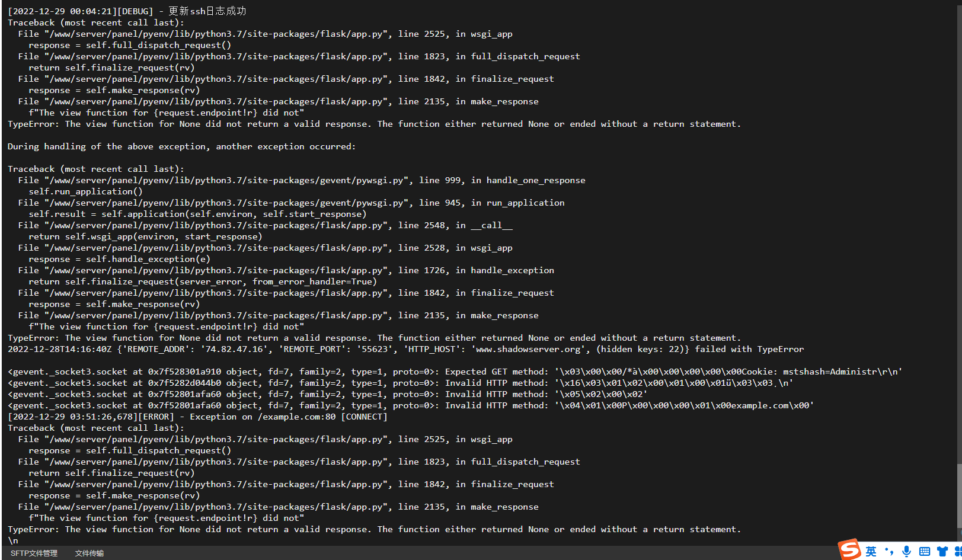Open the soft keyboard icon
Image resolution: width=962 pixels, height=560 pixels.
(x=924, y=552)
